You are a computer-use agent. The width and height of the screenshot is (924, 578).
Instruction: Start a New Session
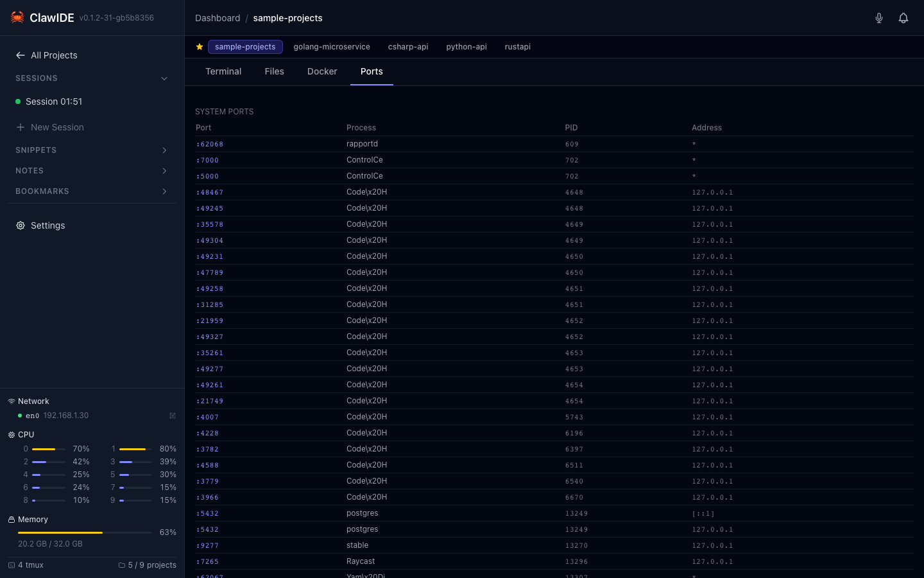(x=57, y=127)
